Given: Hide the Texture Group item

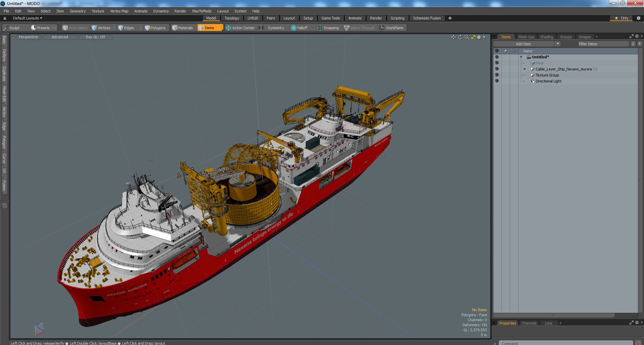Looking at the screenshot, I should tap(497, 75).
